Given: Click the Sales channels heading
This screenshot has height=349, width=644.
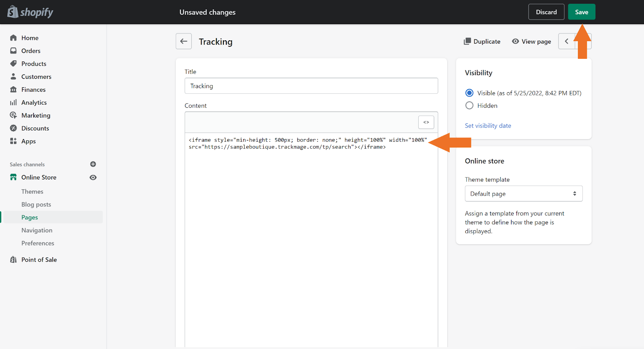Looking at the screenshot, I should pos(27,164).
